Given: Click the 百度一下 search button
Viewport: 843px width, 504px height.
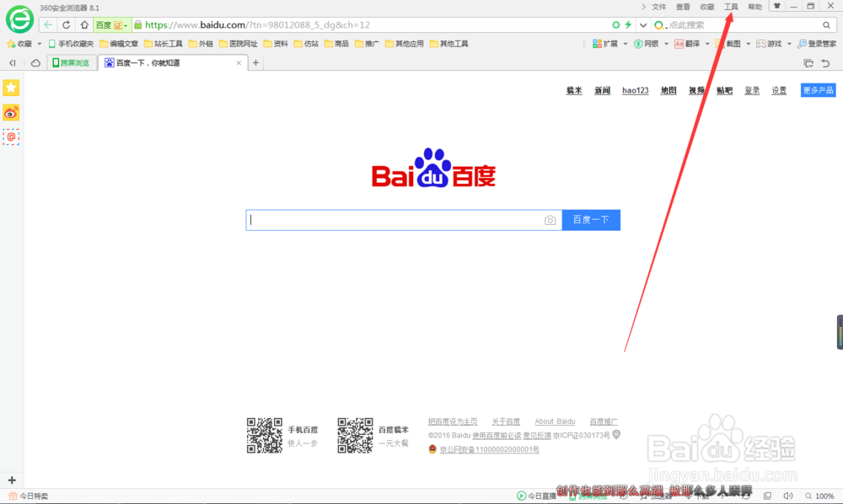Looking at the screenshot, I should coord(591,219).
